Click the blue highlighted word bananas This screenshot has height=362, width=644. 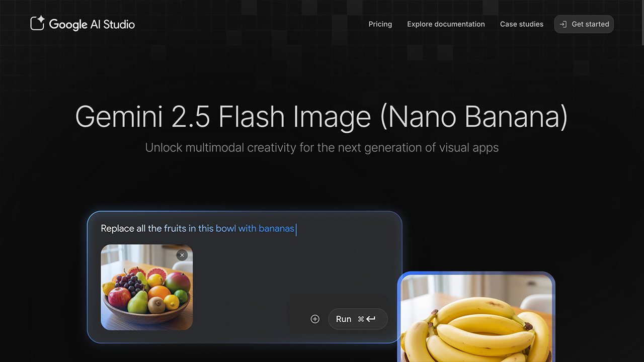276,229
